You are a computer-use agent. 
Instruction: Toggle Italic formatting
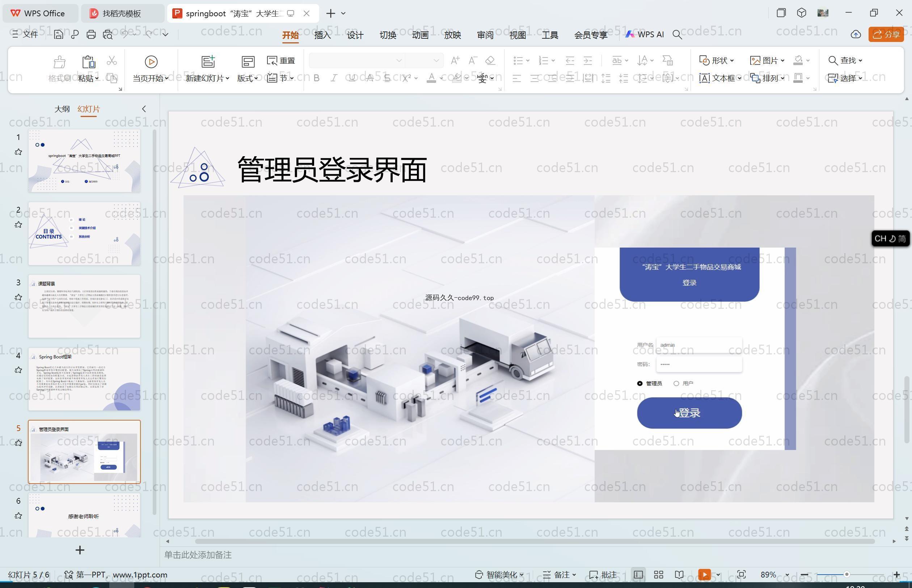[x=334, y=78]
